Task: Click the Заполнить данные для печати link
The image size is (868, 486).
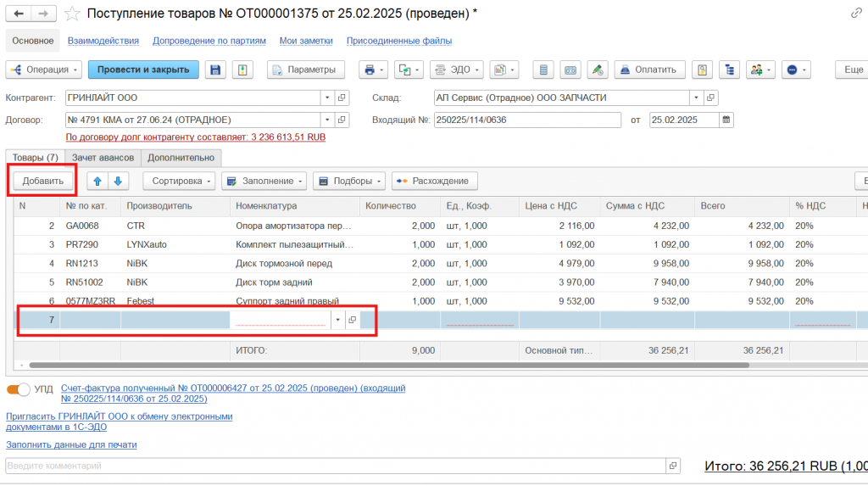Action: (x=71, y=444)
